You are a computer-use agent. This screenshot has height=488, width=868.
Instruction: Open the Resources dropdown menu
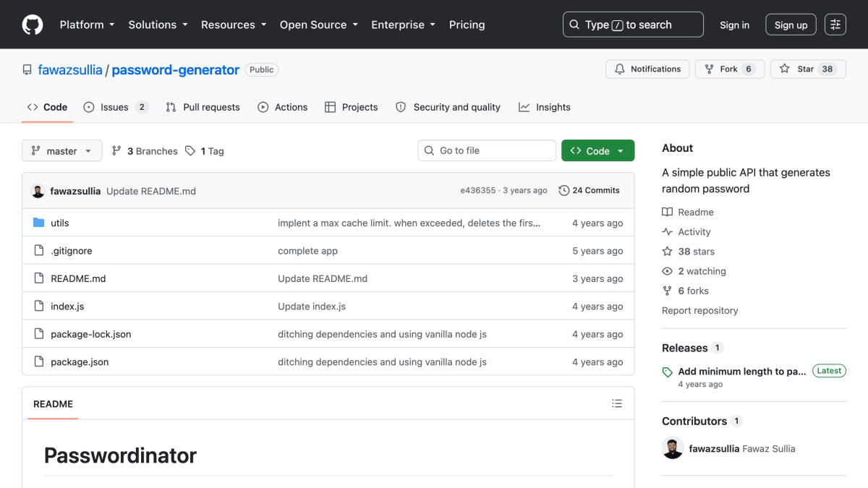(x=234, y=25)
